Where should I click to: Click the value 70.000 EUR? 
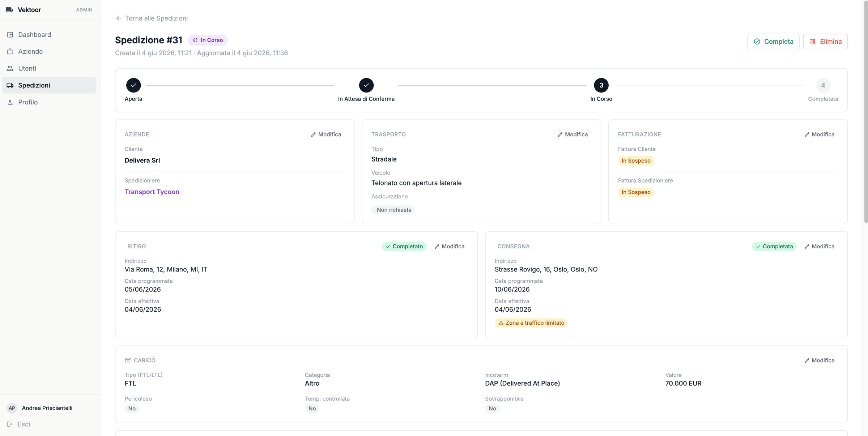[683, 383]
